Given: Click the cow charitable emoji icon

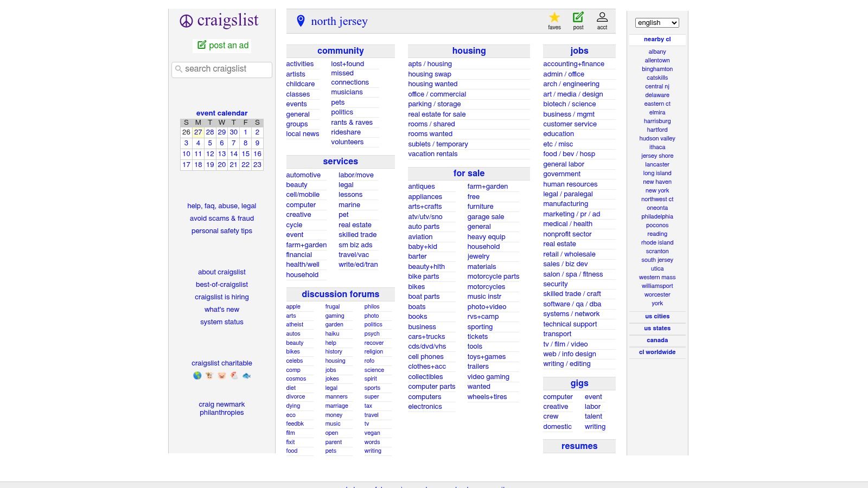Looking at the screenshot, I should 209,375.
